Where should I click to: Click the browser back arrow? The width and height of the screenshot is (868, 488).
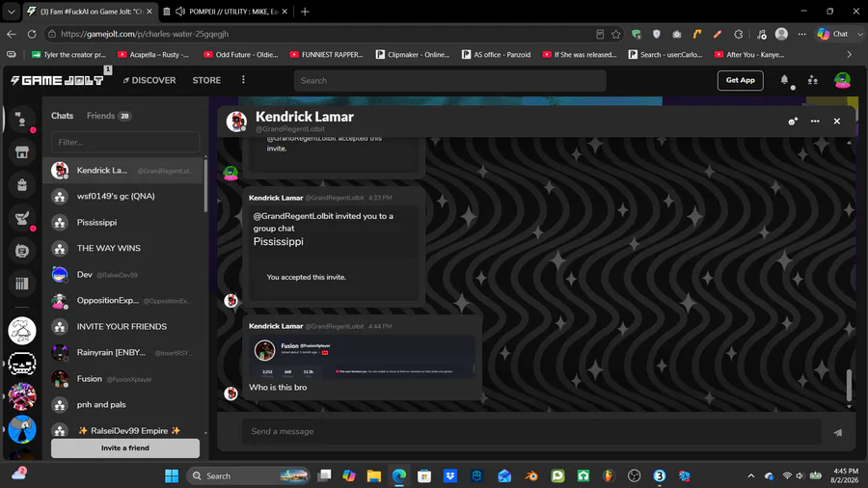tap(12, 34)
